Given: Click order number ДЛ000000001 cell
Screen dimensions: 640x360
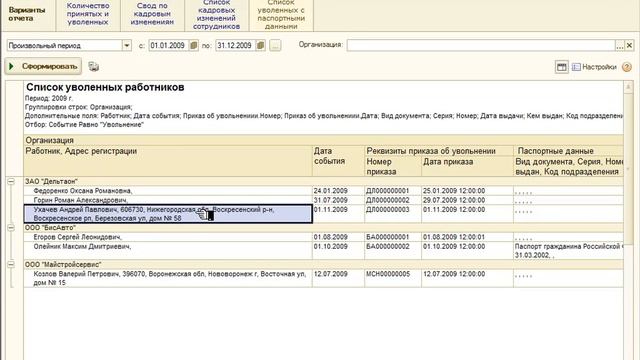Looking at the screenshot, I should pos(393,191).
